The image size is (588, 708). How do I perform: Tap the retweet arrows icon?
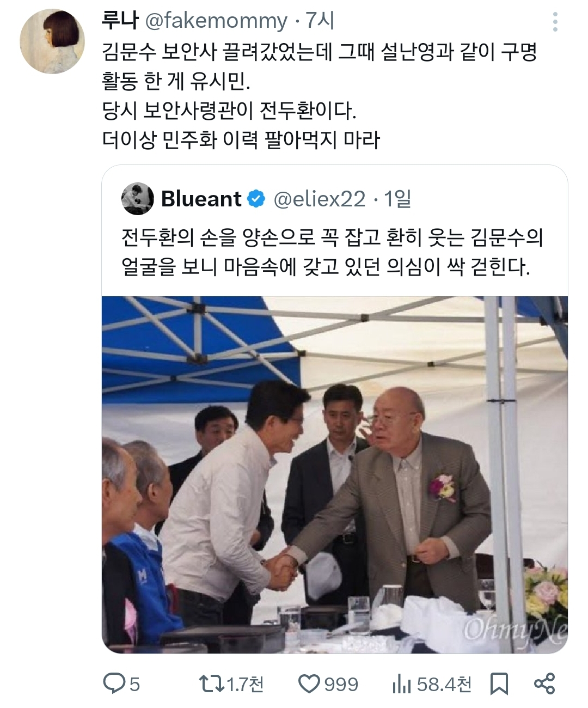[211, 683]
